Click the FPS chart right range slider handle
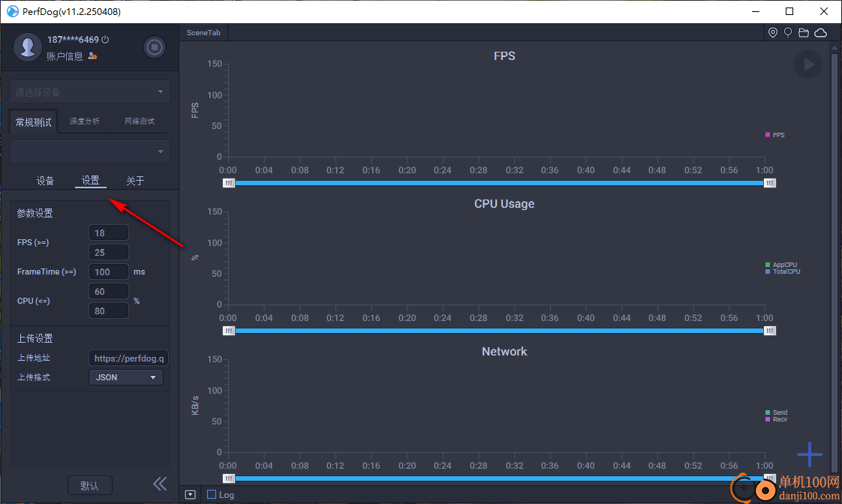 pos(769,183)
